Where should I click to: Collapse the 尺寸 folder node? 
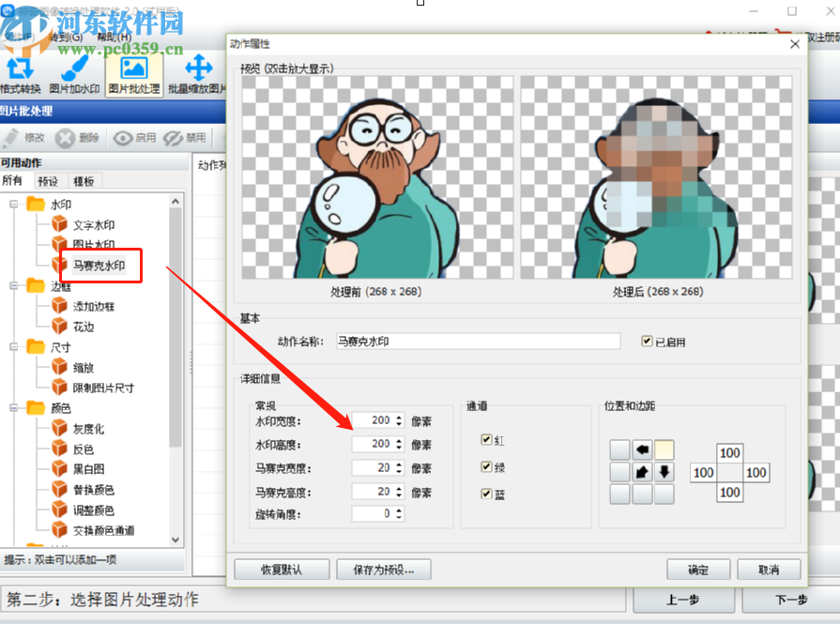(x=14, y=347)
